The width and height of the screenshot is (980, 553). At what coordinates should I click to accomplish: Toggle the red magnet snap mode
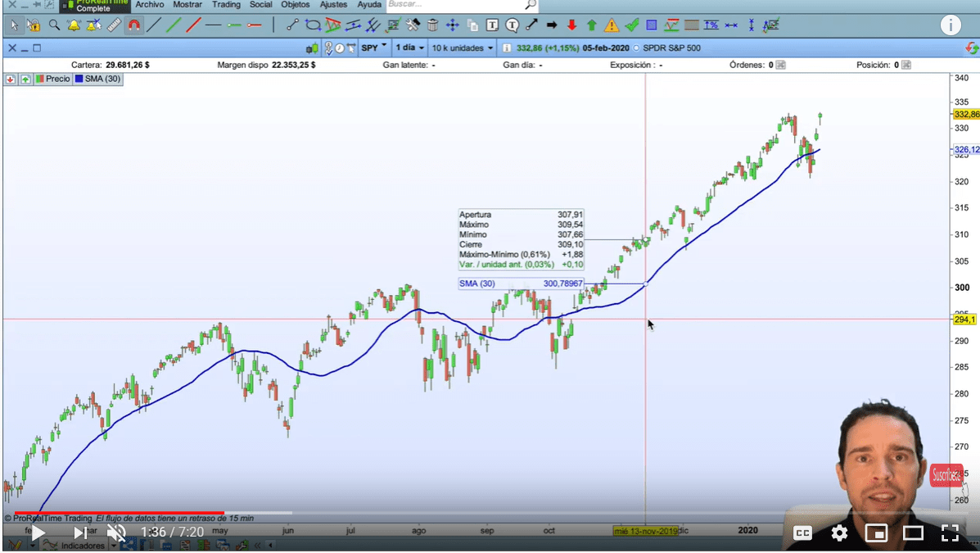[x=133, y=25]
